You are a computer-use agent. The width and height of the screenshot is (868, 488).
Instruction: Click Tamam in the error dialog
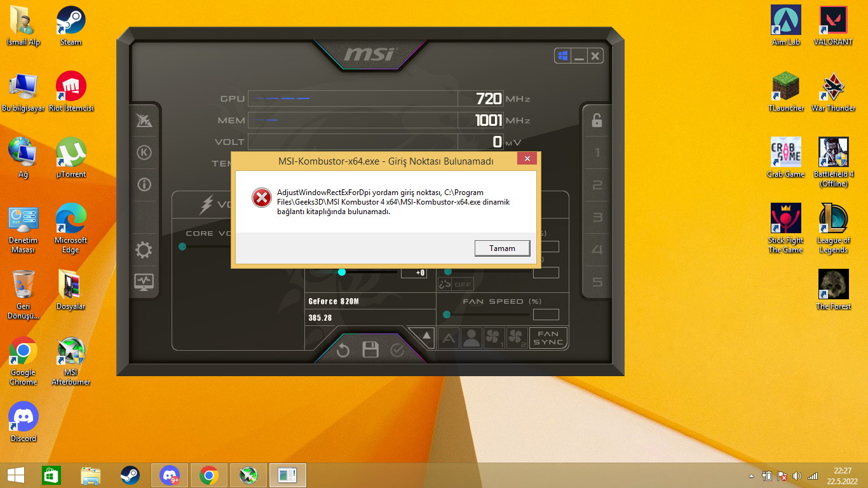tap(502, 248)
